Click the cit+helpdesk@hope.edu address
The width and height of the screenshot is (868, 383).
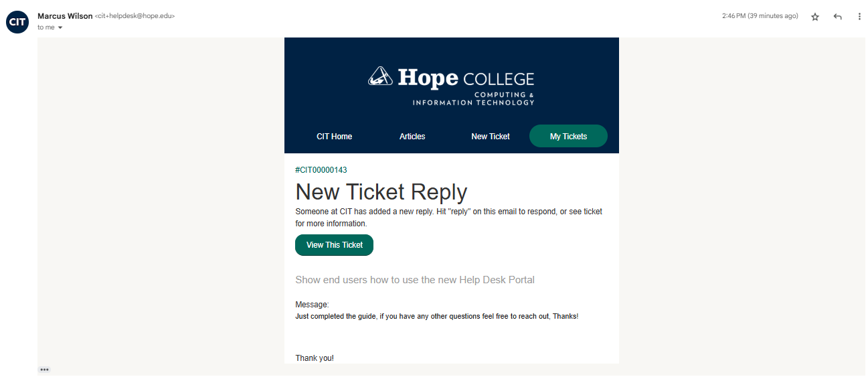point(135,16)
